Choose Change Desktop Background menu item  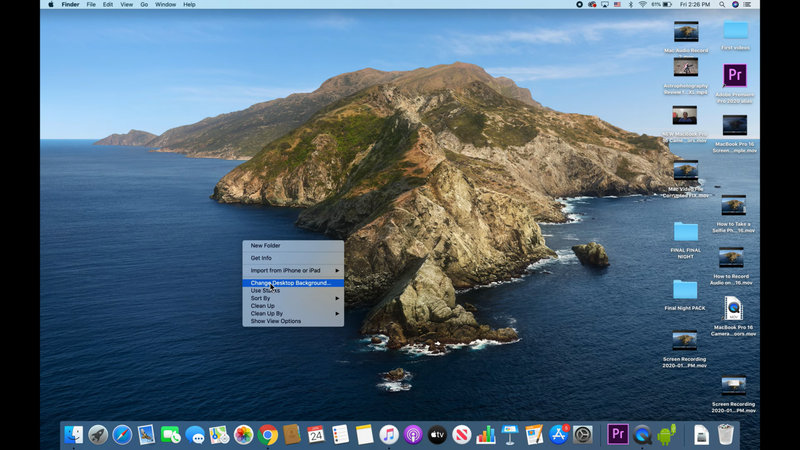coord(291,283)
